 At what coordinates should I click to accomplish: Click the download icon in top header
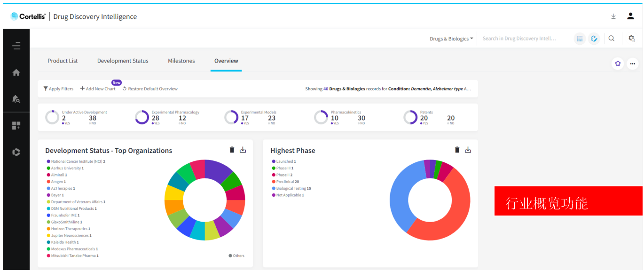click(x=613, y=16)
